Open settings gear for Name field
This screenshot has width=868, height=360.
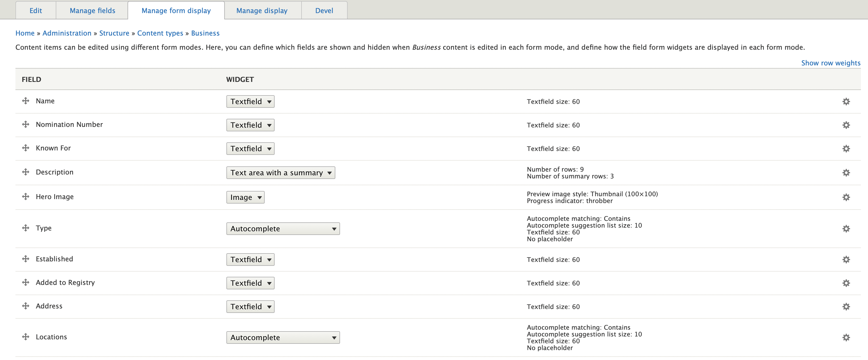point(846,101)
